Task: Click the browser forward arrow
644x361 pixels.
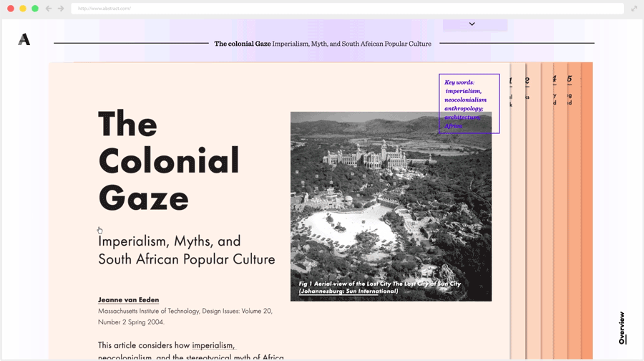Action: pos(61,9)
